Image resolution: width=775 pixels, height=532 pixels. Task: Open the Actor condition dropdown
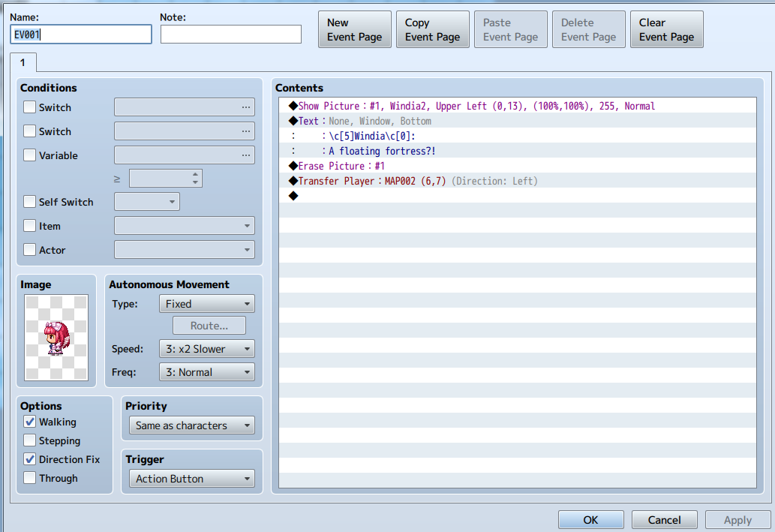point(185,250)
